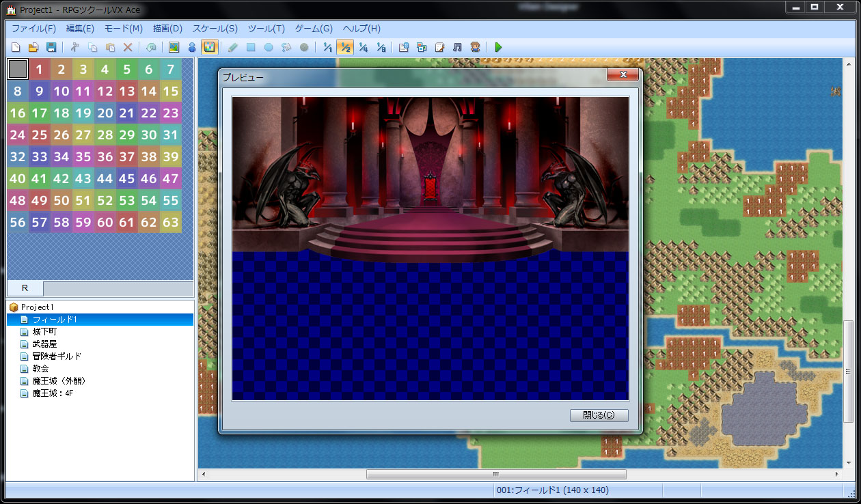Select the R tab below region palette
The image size is (861, 504).
point(25,288)
